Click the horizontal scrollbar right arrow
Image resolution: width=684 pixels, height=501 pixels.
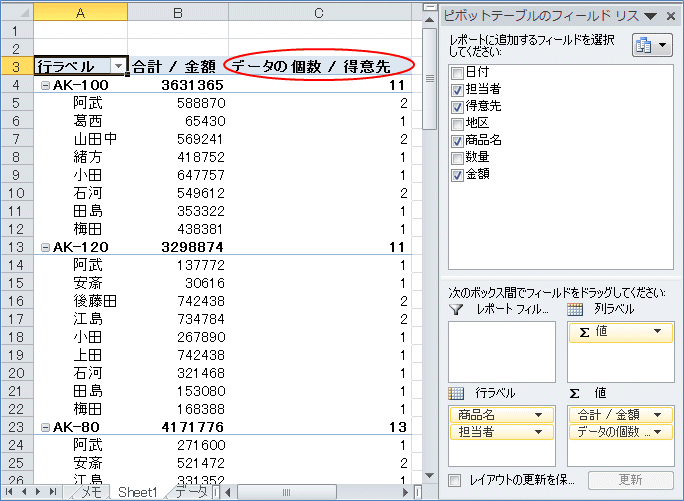point(405,492)
